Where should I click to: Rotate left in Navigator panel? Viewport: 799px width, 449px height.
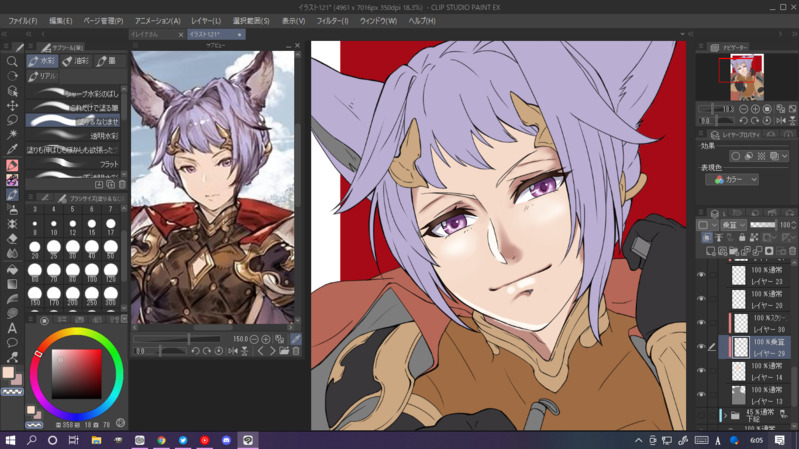click(x=743, y=121)
